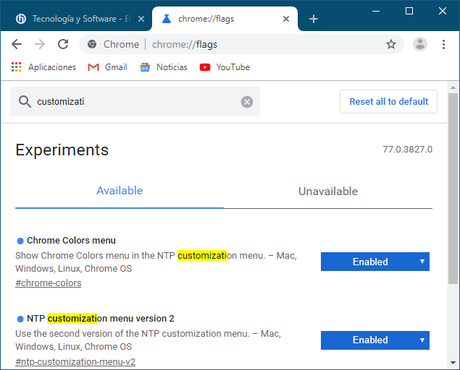Screen dimensions: 460x370
Task: Open the user profile avatar menu
Action: (420, 44)
